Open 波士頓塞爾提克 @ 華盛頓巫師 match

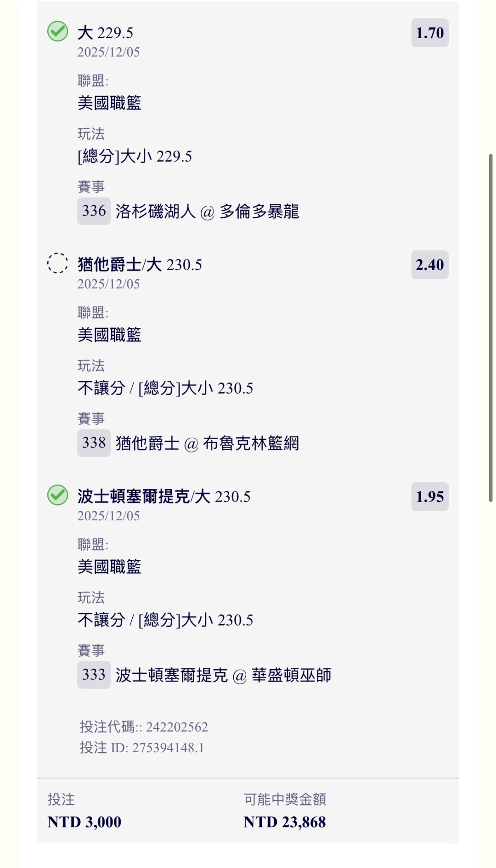223,676
